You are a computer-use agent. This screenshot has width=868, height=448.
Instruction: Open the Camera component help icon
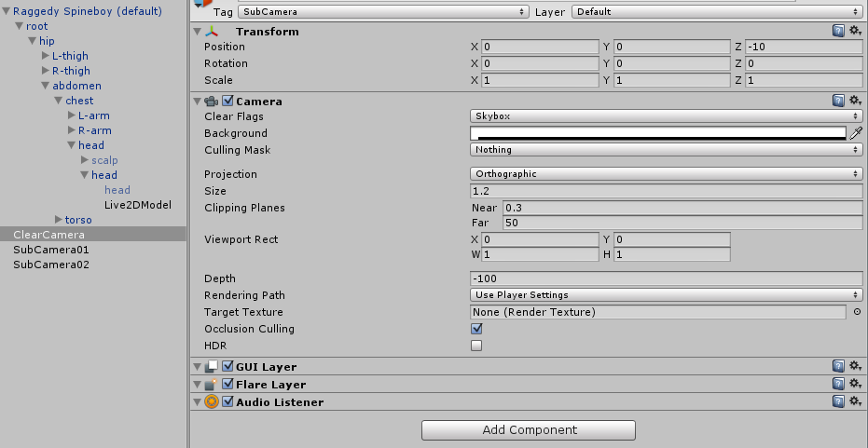pos(838,101)
